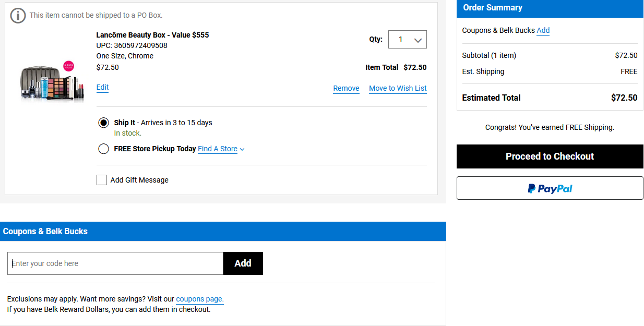This screenshot has height=326, width=644.
Task: Click the Coupons & Belk Bucks section header
Action: click(223, 232)
